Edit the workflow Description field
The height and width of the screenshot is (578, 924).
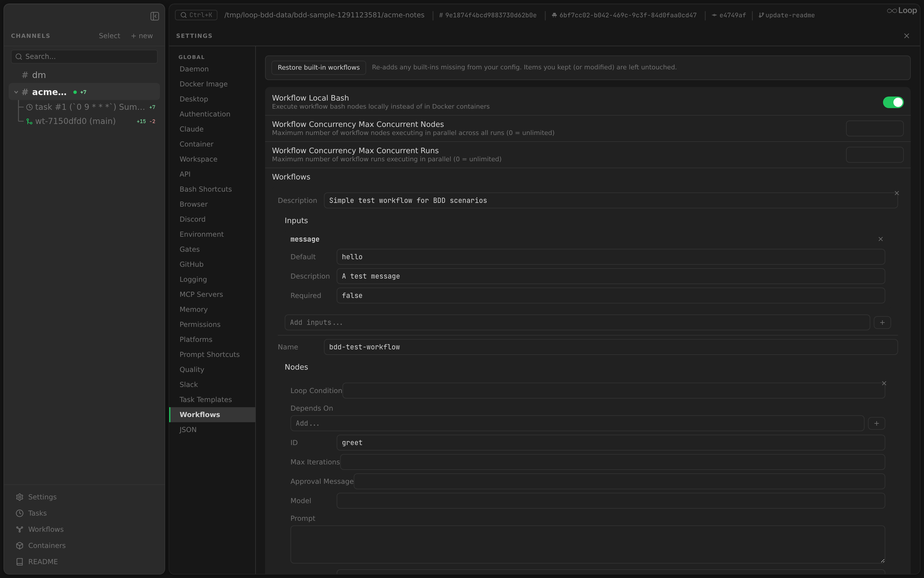[610, 201]
